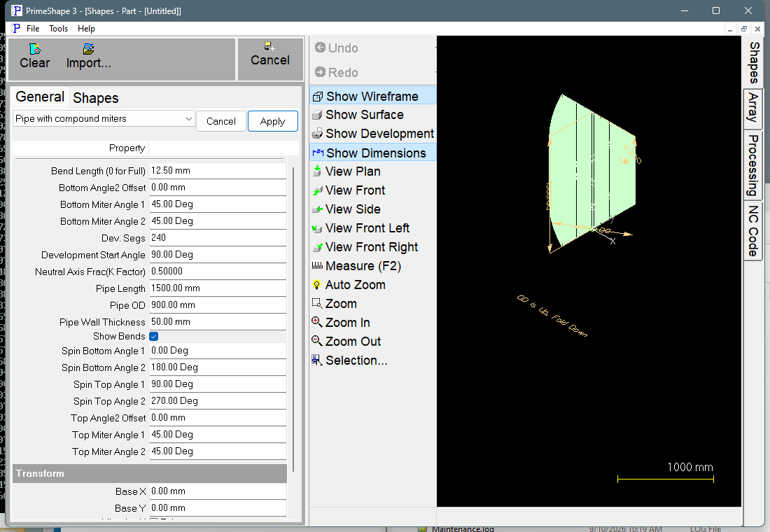Open the Processing side tab

coord(753,165)
